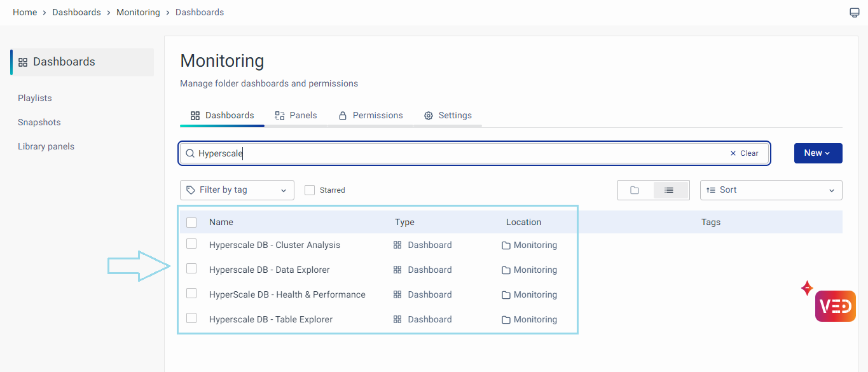Image resolution: width=868 pixels, height=372 pixels.
Task: Click Monitoring folder icon for Cluster Analysis
Action: (x=506, y=245)
